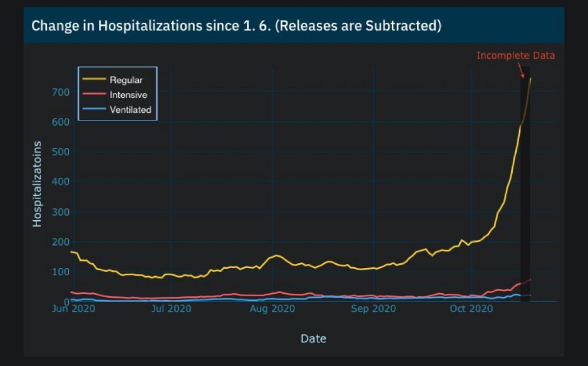The height and width of the screenshot is (366, 588).
Task: Toggle the Ventilated legend entry
Action: click(130, 110)
